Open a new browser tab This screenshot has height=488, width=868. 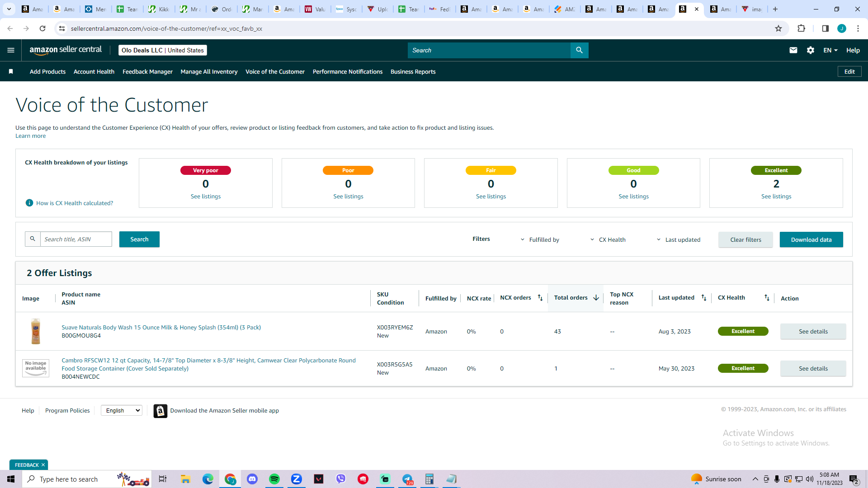tap(775, 9)
